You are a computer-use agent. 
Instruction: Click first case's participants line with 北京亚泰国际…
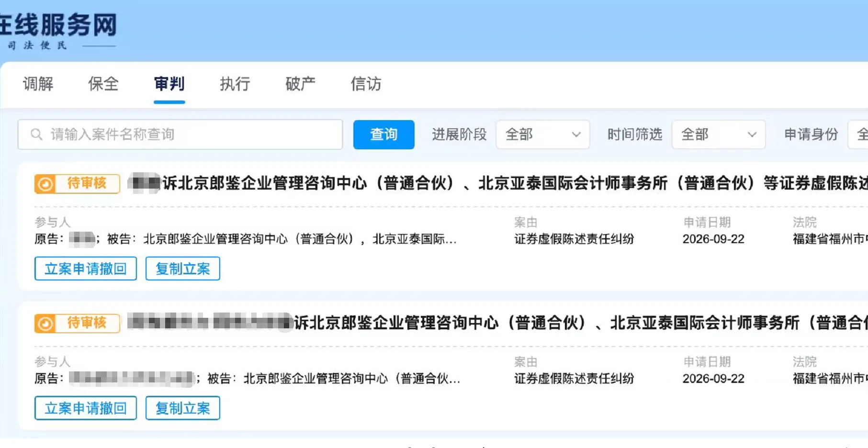tap(246, 239)
